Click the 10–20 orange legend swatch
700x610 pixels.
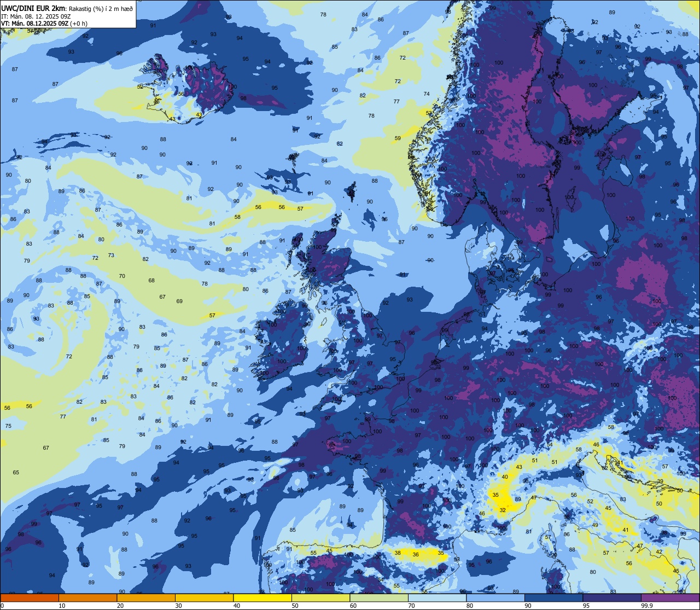tap(87, 597)
